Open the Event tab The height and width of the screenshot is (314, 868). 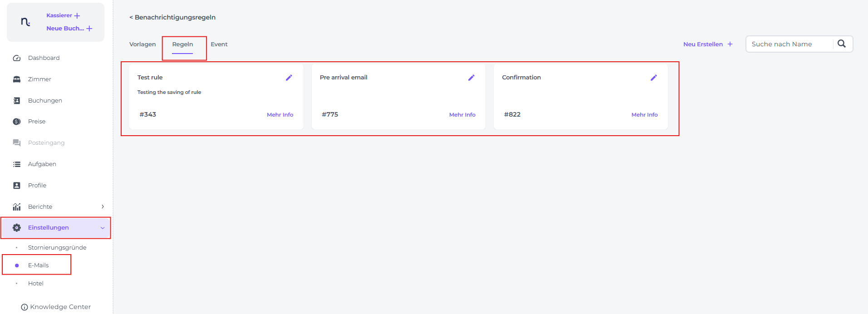click(219, 44)
